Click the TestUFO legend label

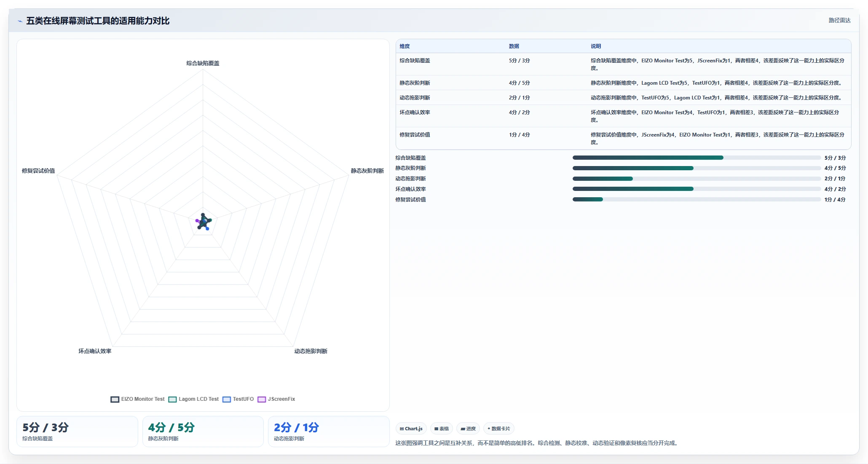click(x=243, y=399)
